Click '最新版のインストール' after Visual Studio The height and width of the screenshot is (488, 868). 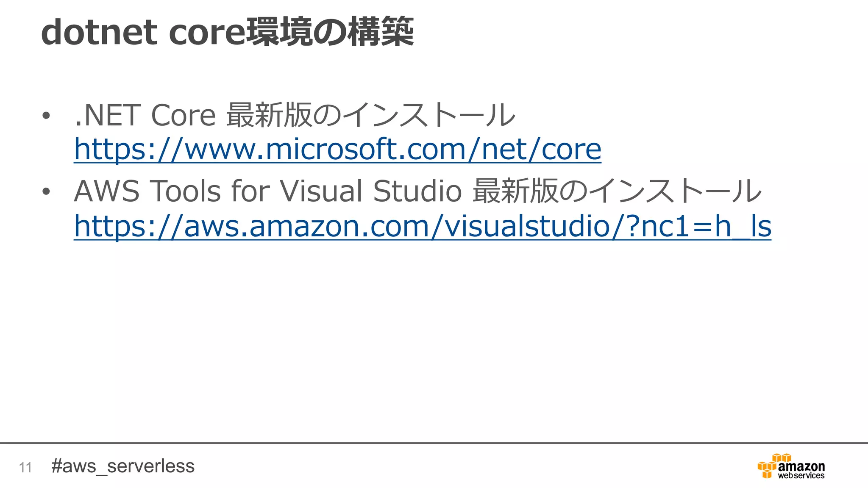(617, 191)
